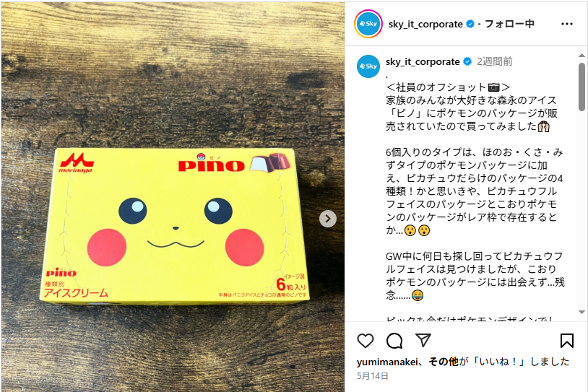The width and height of the screenshot is (588, 392).
Task: Save the post with the bookmark icon
Action: coord(566,341)
